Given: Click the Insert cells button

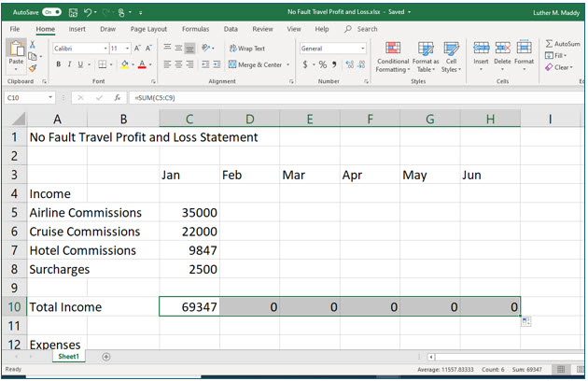Looking at the screenshot, I should tap(481, 56).
